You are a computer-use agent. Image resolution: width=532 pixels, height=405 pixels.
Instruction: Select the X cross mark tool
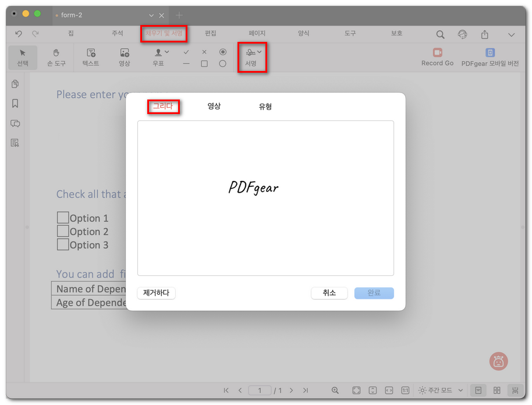(204, 52)
